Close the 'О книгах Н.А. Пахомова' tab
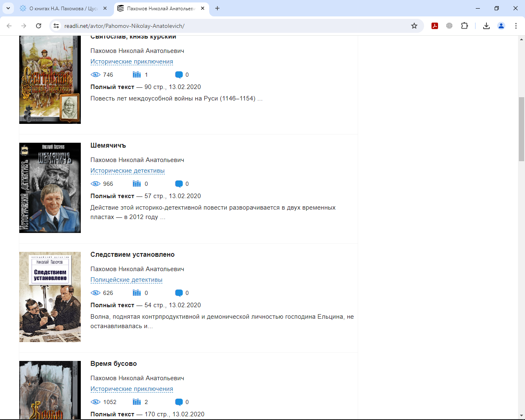 point(105,8)
